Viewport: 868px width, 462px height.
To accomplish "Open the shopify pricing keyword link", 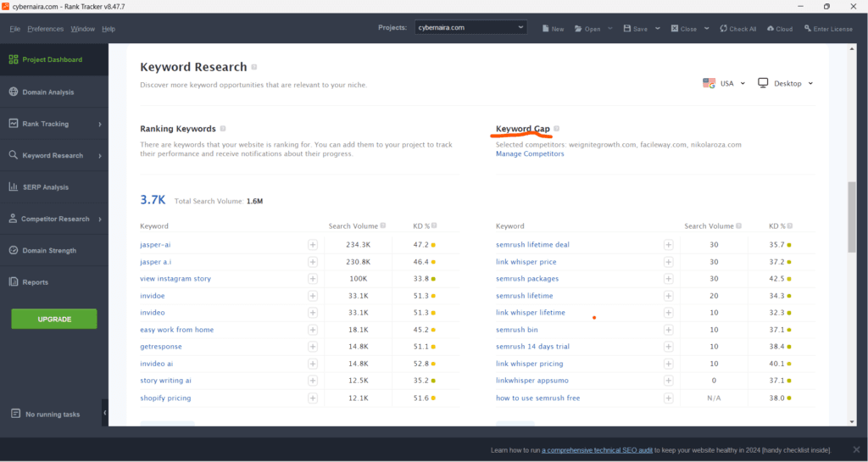I will [x=165, y=398].
